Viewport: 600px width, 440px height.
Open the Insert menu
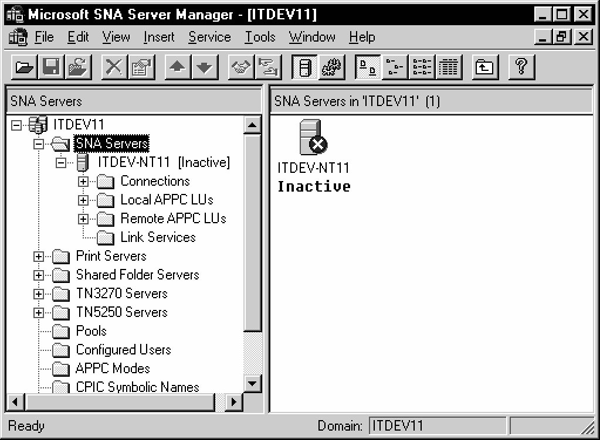click(159, 37)
